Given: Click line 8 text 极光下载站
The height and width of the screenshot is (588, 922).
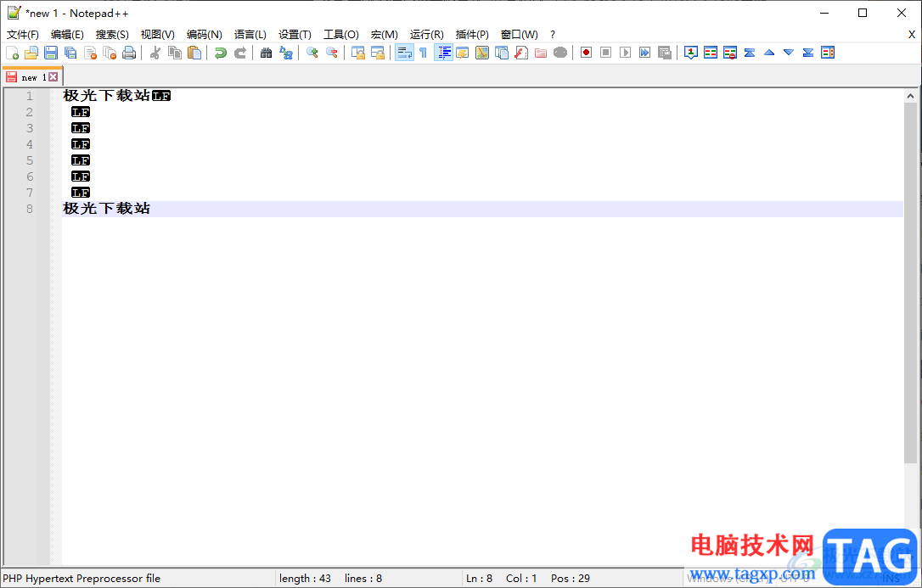Looking at the screenshot, I should [x=106, y=209].
